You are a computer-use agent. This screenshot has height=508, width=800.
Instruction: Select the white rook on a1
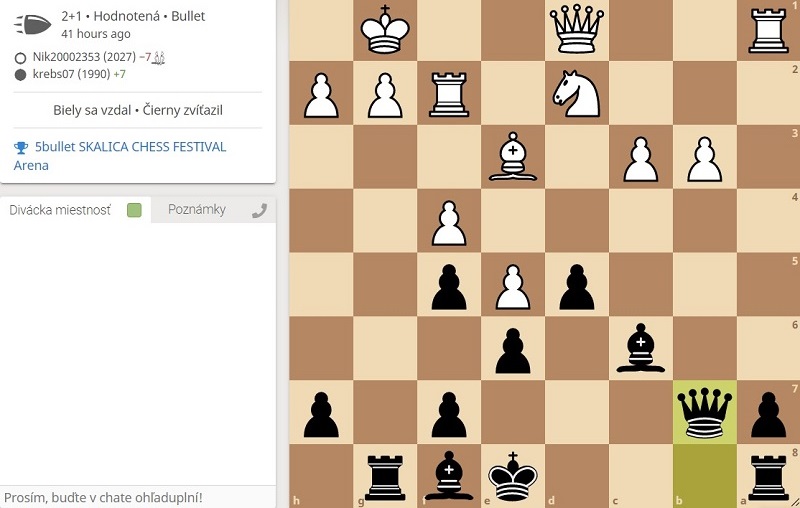click(768, 30)
